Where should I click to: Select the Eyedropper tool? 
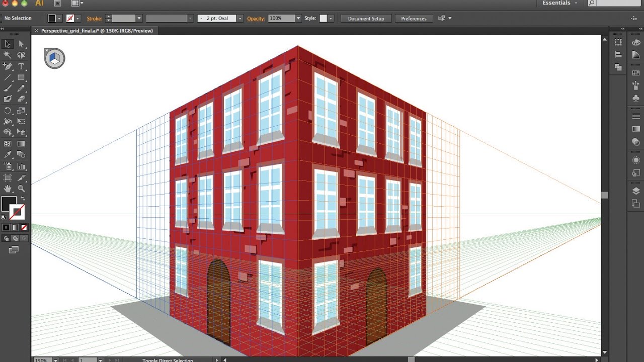click(8, 155)
